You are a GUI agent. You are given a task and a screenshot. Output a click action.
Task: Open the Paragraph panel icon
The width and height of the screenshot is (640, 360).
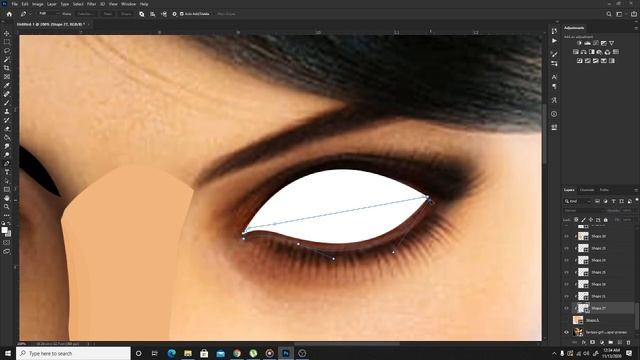(554, 87)
